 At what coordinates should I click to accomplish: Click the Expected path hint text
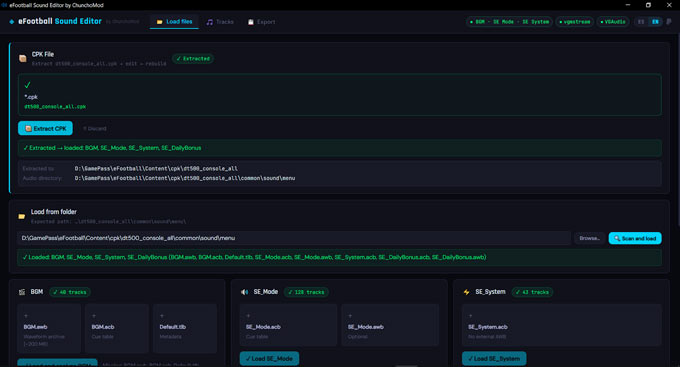pos(108,222)
